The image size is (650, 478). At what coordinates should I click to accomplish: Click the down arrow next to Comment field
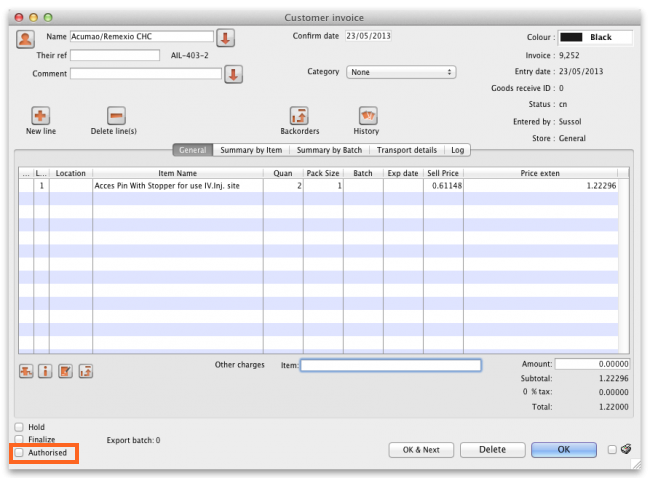233,74
